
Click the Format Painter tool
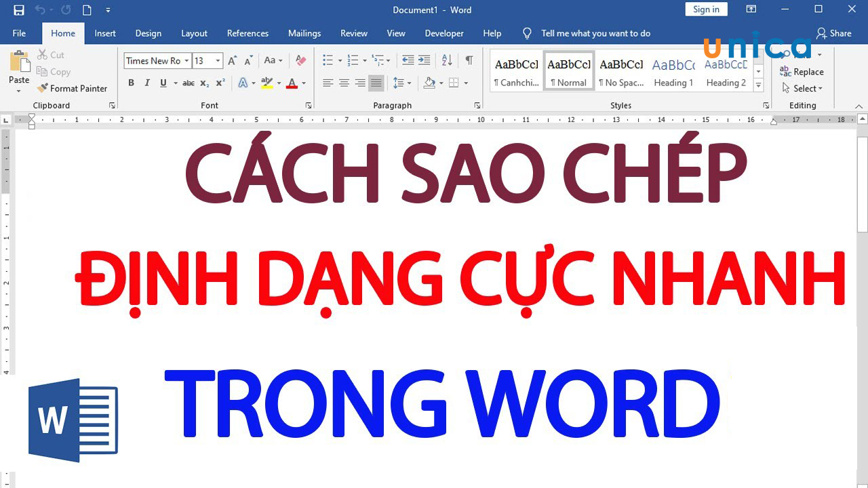tap(73, 88)
